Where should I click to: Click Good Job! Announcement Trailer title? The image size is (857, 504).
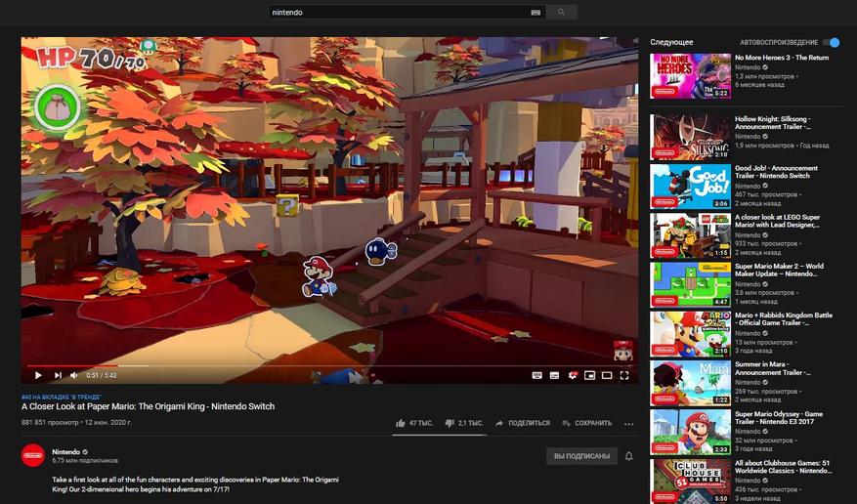point(776,172)
